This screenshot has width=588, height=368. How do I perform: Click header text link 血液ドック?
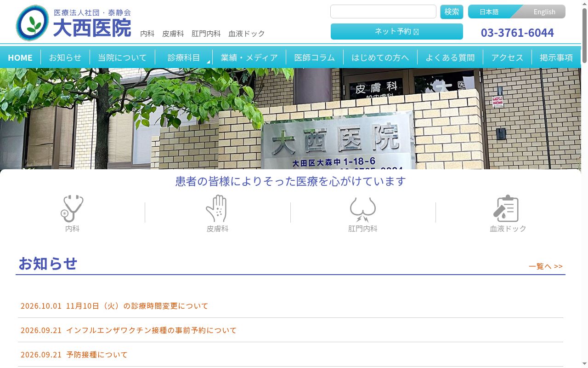click(x=247, y=34)
